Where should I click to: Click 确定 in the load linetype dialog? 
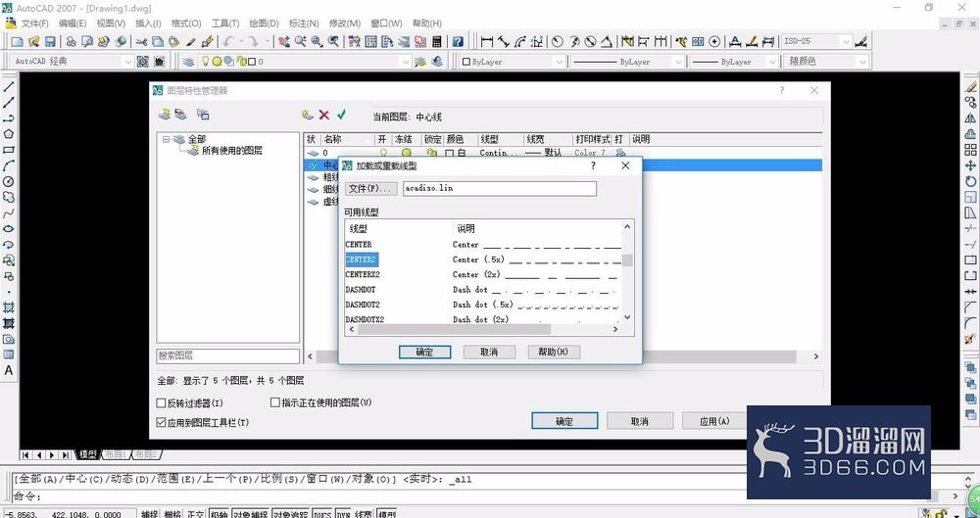(425, 352)
